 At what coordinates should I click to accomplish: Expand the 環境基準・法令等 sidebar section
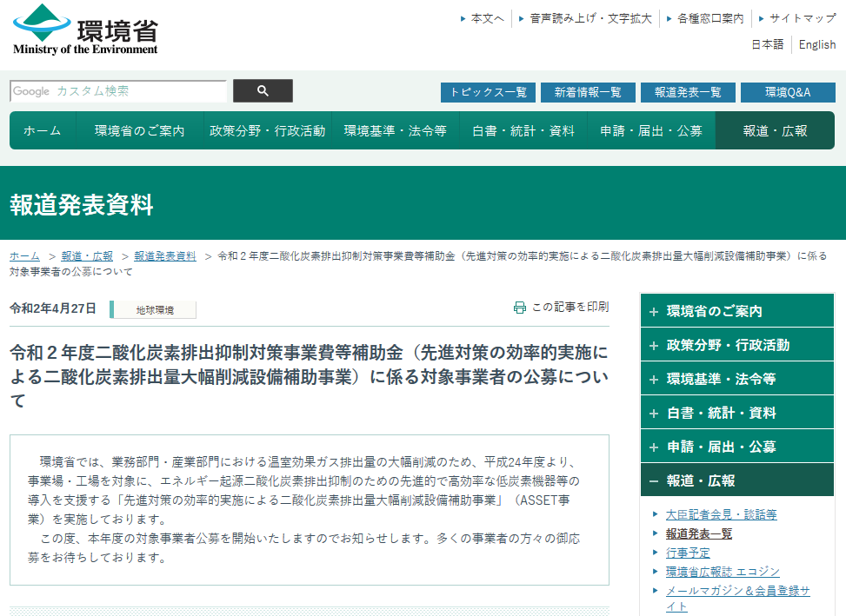pos(654,379)
